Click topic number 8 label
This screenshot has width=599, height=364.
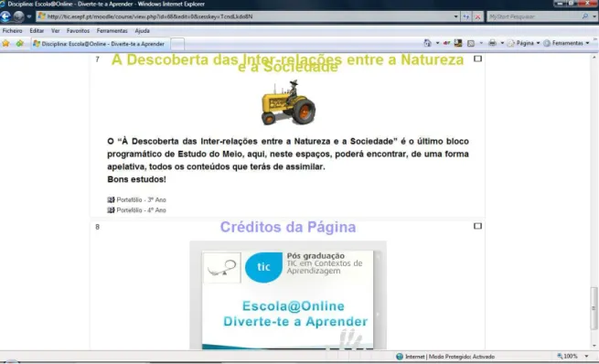pyautogui.click(x=98, y=227)
